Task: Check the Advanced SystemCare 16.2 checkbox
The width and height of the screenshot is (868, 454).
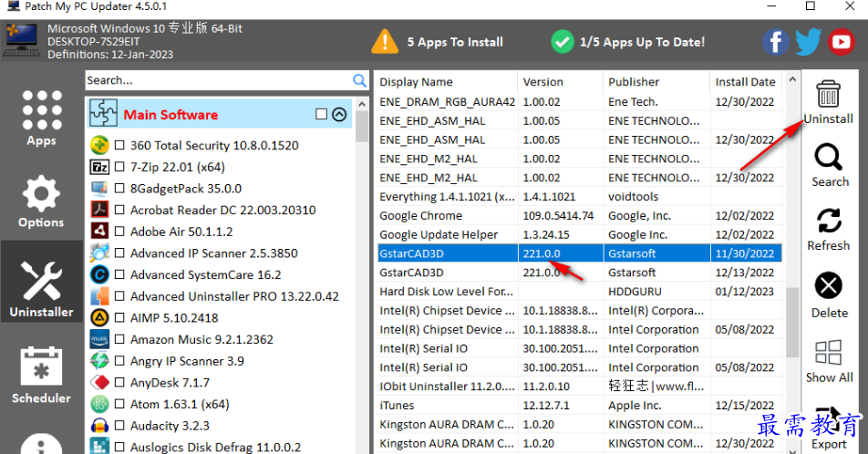Action: click(119, 274)
